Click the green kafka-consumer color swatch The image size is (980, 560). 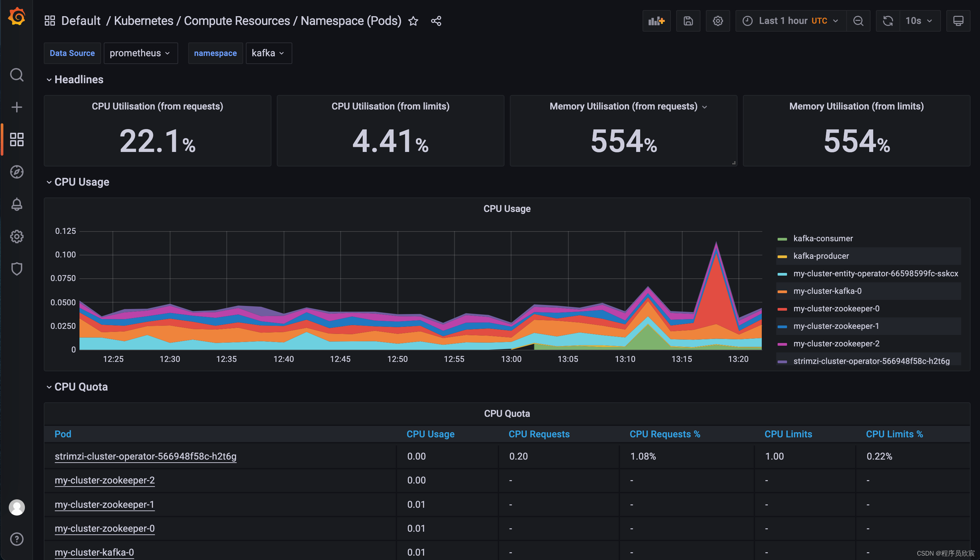coord(782,239)
